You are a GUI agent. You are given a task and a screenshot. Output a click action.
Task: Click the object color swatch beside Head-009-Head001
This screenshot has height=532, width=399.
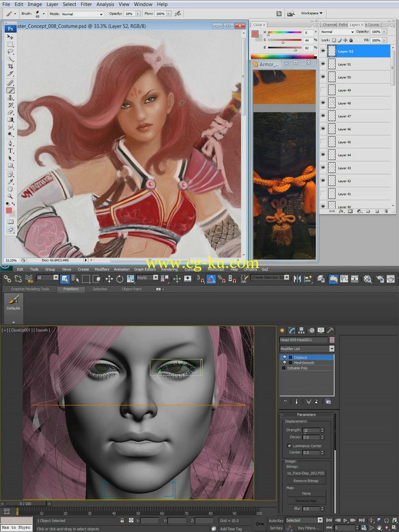coord(332,340)
